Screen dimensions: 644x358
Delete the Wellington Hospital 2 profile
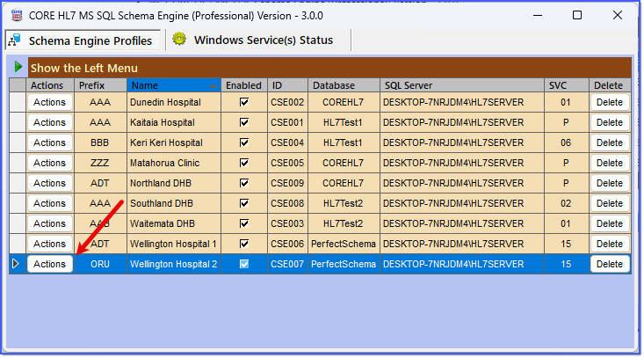610,264
